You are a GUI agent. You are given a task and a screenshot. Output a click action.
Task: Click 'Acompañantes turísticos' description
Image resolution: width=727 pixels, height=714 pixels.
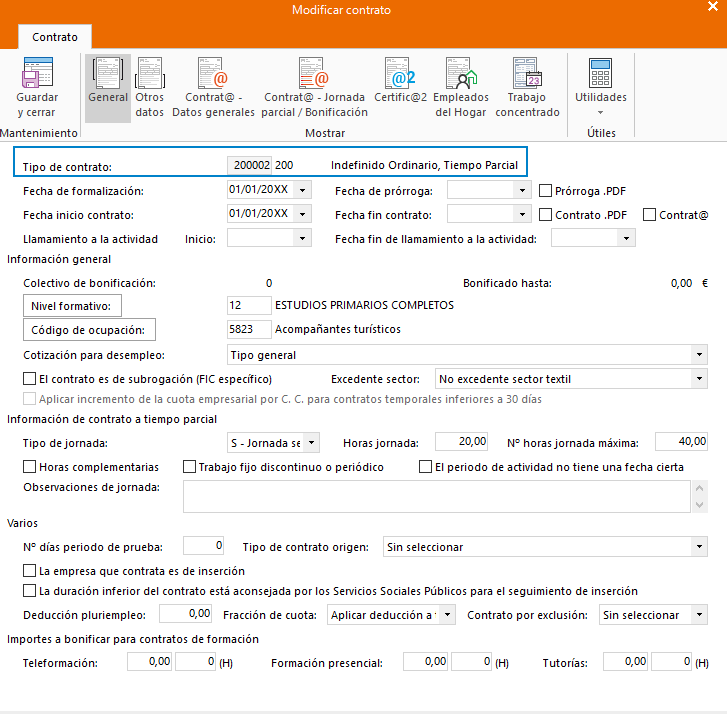[x=338, y=329]
